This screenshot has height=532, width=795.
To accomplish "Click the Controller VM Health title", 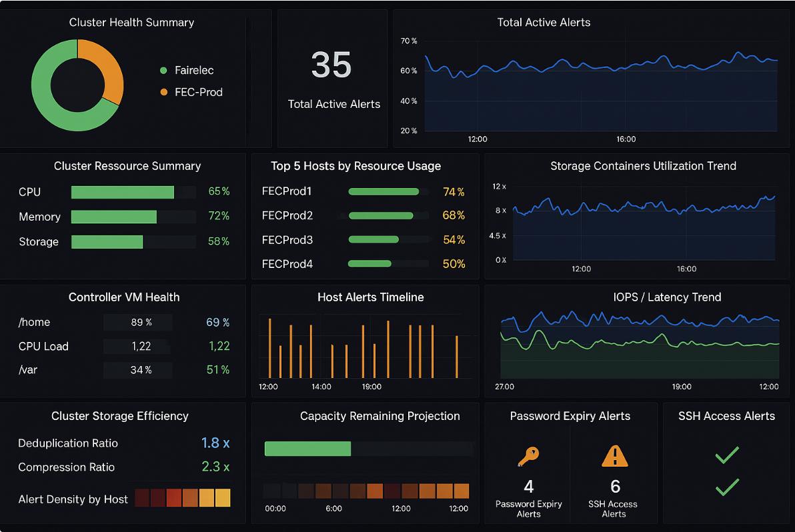I will click(x=124, y=297).
